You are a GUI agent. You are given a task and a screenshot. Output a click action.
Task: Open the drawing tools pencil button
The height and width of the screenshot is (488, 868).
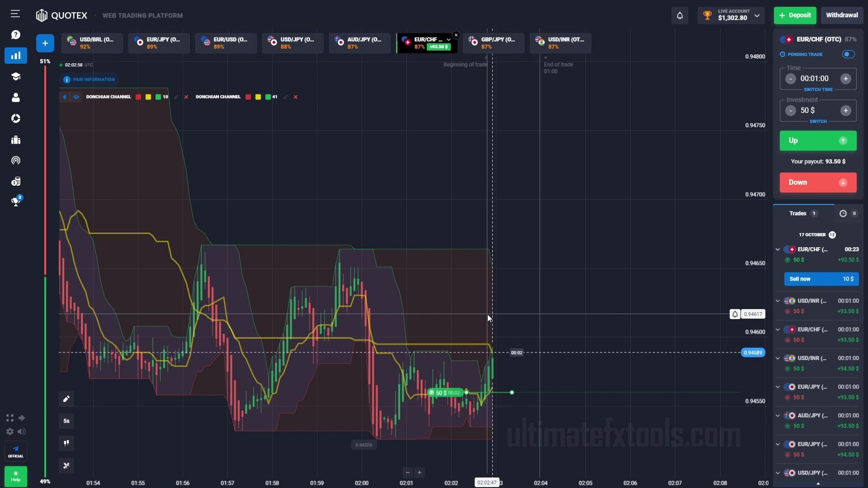click(x=66, y=399)
